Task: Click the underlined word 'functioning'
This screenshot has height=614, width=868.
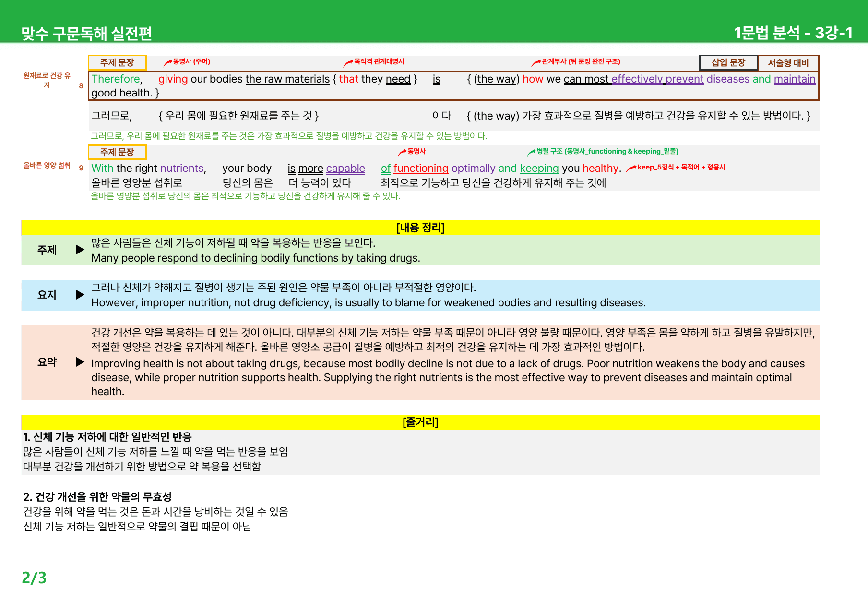Action: [x=421, y=168]
